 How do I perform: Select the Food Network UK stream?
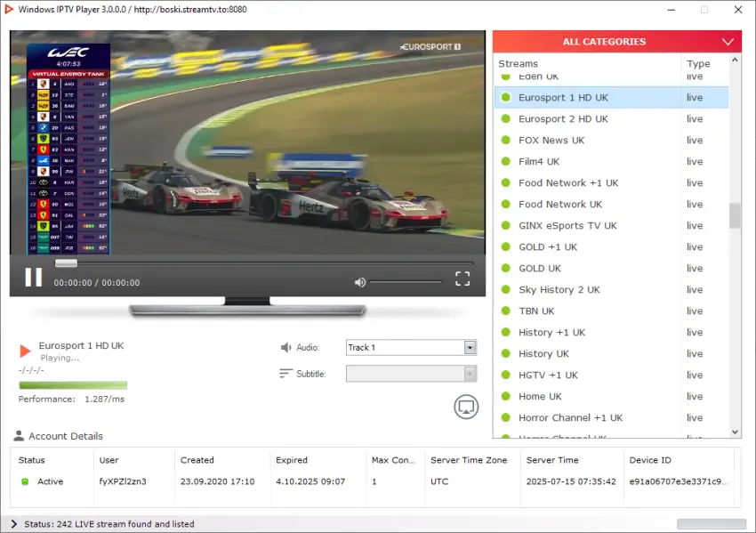click(x=611, y=204)
